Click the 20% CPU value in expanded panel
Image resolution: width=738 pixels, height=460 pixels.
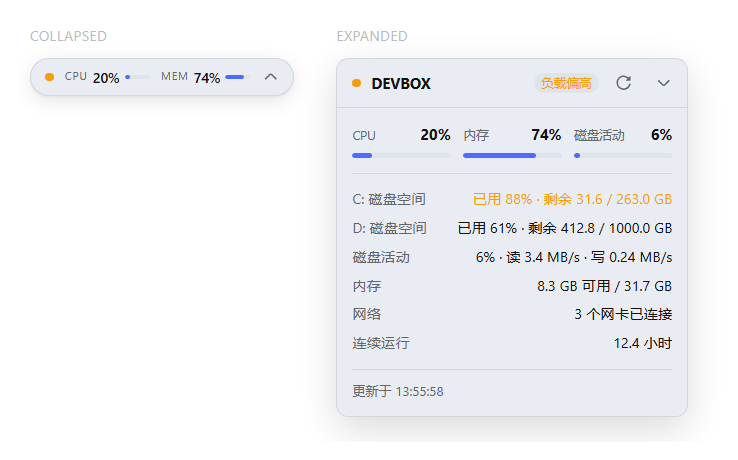435,135
